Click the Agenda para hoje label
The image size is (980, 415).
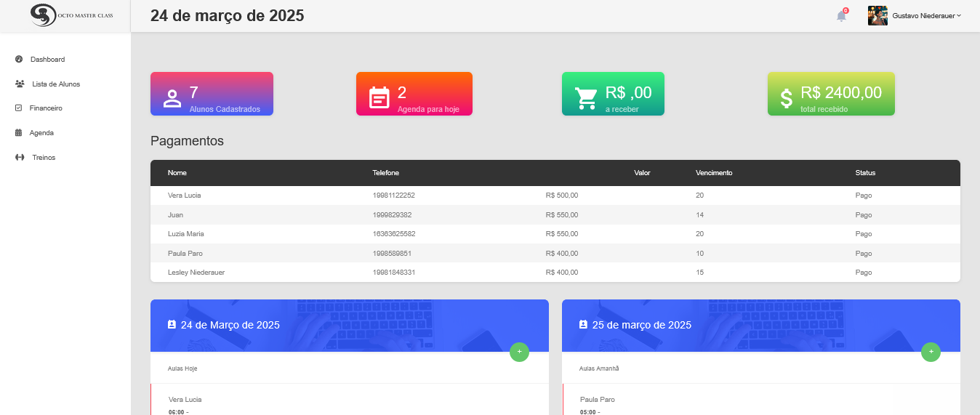428,109
